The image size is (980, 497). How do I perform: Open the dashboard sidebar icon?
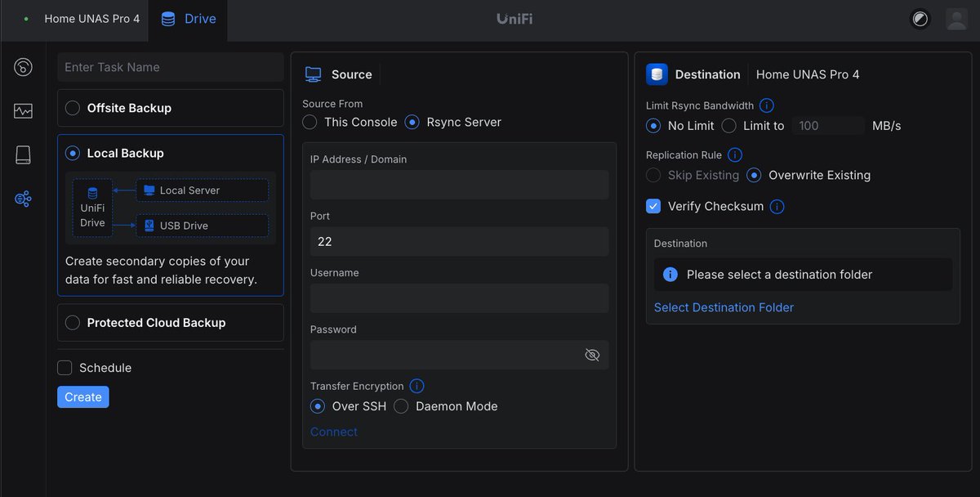coord(23,67)
